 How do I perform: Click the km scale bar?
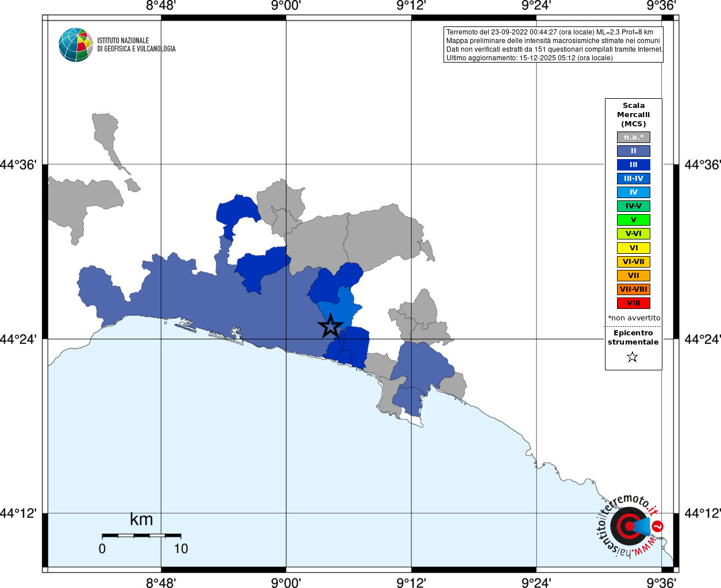click(x=141, y=536)
